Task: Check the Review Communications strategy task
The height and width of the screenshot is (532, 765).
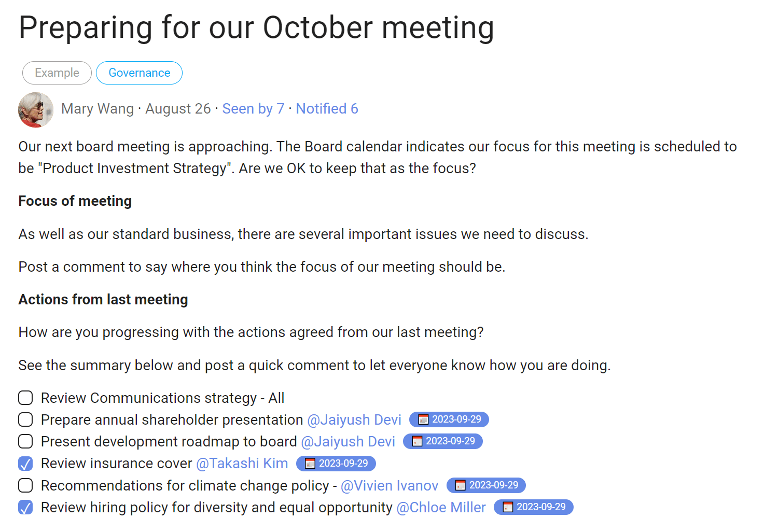Action: click(x=25, y=398)
